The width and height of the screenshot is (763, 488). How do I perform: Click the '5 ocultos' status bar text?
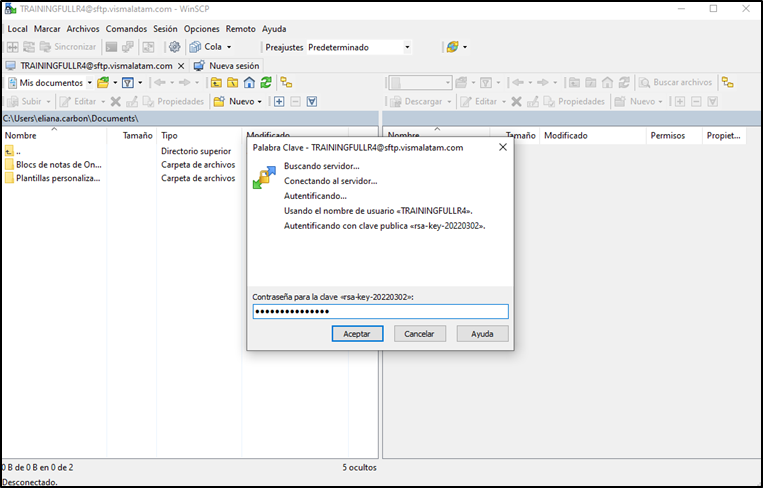pos(359,467)
